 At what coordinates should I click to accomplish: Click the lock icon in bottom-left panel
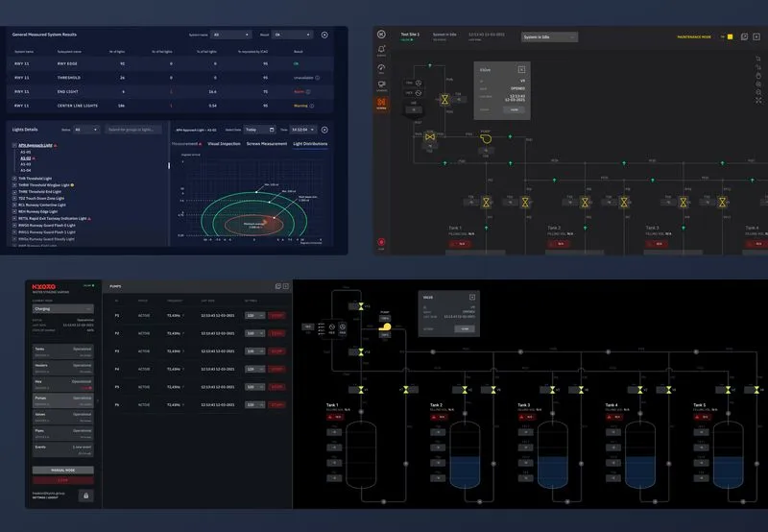coord(85,496)
